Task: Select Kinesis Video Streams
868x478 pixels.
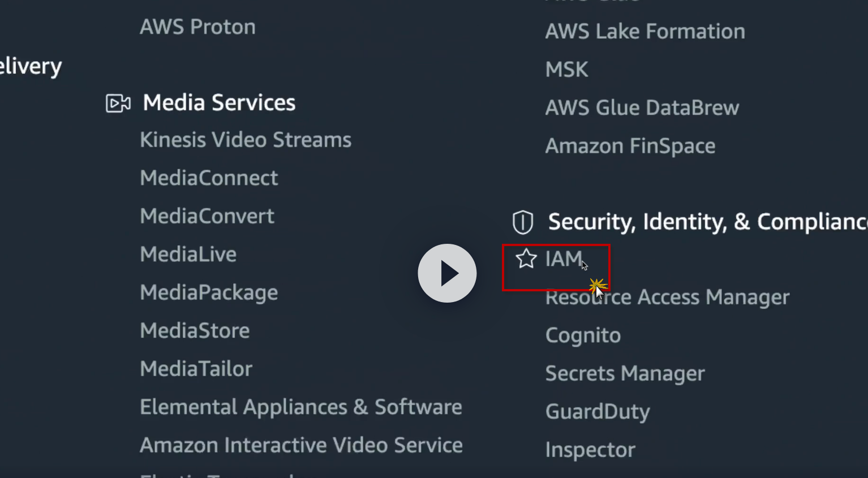Action: (x=246, y=140)
